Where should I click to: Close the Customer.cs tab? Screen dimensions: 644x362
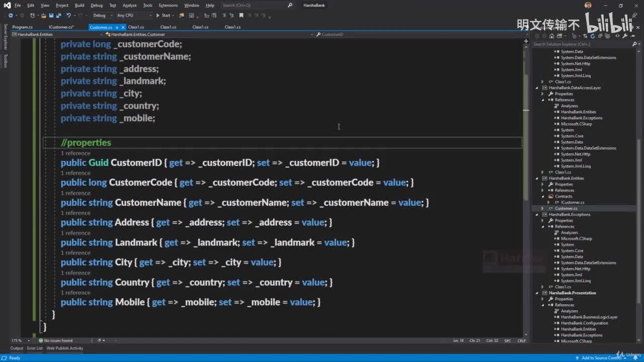point(123,27)
